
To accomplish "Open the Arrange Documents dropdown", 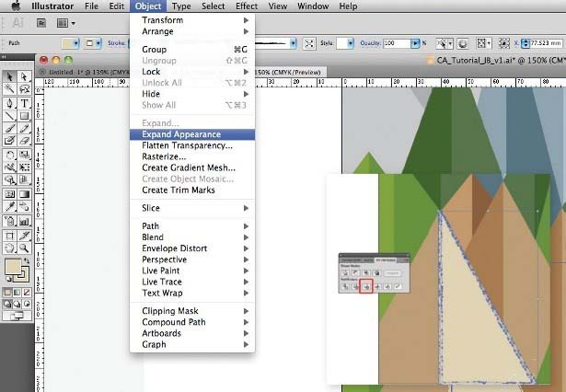I will click(x=66, y=23).
